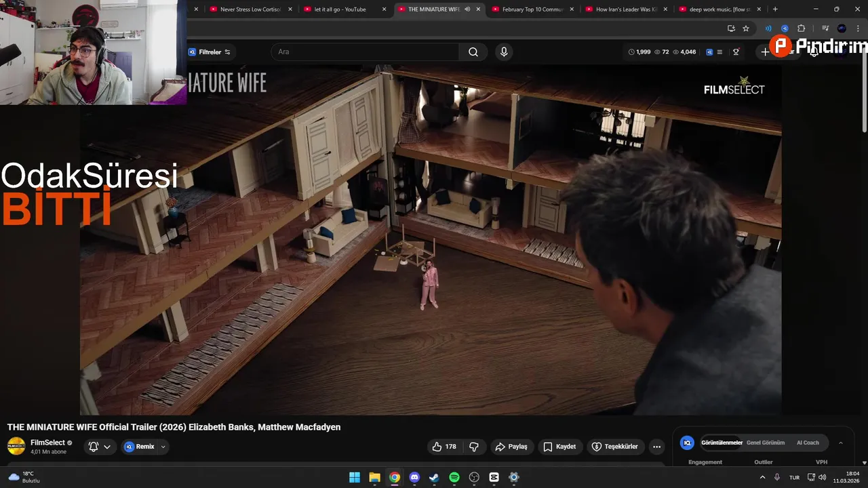Open the browser extensions puzzle icon
The image size is (868, 488).
(x=802, y=28)
